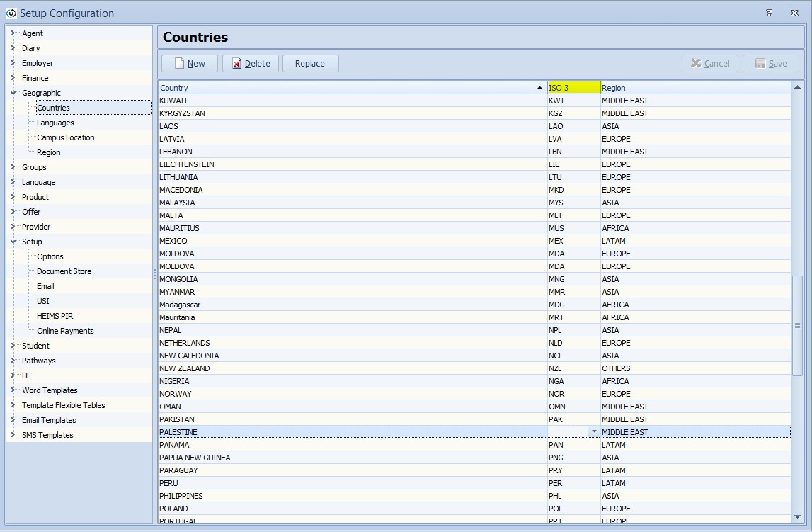
Task: Click the red X Delete icon
Action: [236, 63]
